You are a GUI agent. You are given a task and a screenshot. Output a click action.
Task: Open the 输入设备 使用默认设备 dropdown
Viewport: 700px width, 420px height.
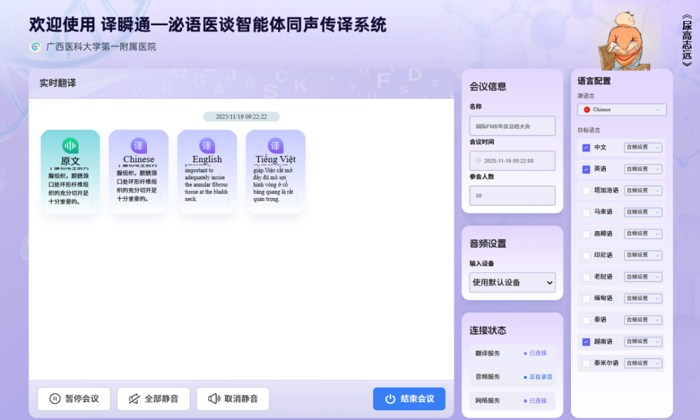click(512, 283)
